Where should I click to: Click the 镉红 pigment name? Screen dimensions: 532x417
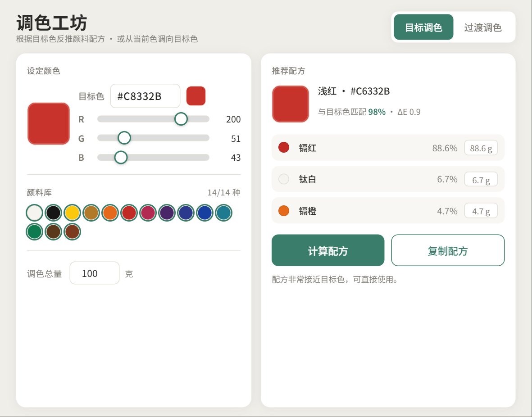(x=307, y=148)
